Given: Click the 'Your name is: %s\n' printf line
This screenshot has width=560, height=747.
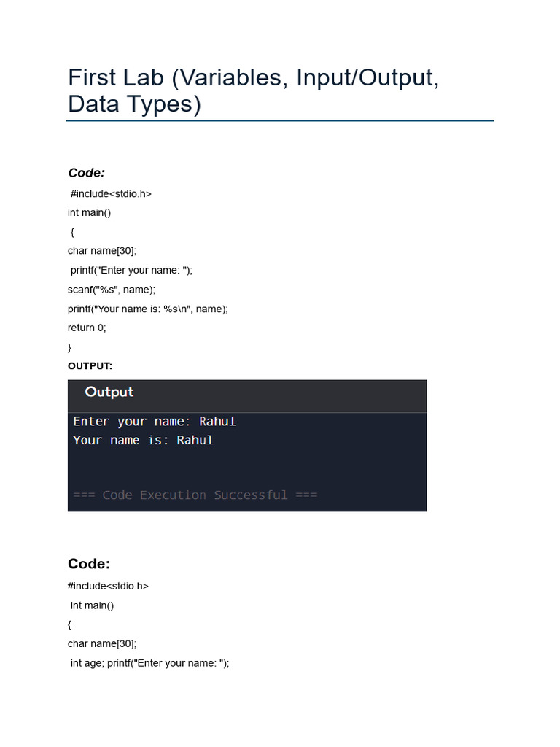Looking at the screenshot, I should (148, 309).
